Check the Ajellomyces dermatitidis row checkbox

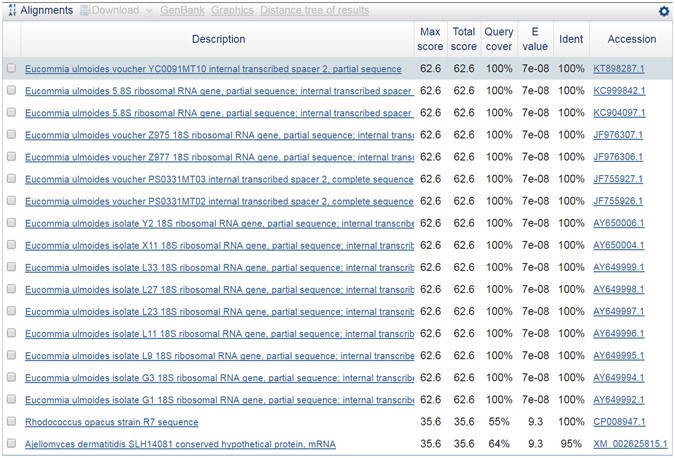[x=12, y=444]
